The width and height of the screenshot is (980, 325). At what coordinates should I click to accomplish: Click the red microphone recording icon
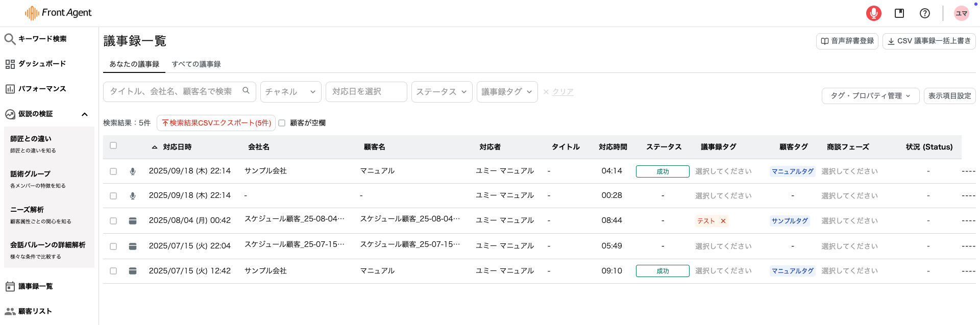click(873, 13)
